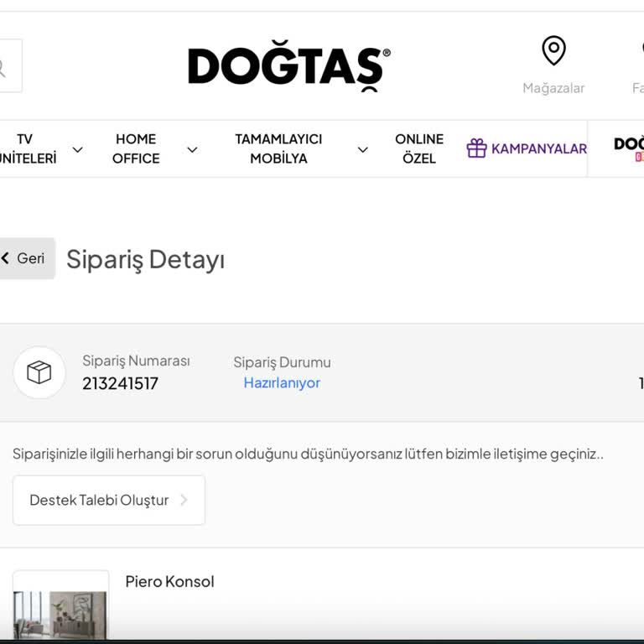644x644 pixels.
Task: Open the Home Office menu
Action: [136, 148]
